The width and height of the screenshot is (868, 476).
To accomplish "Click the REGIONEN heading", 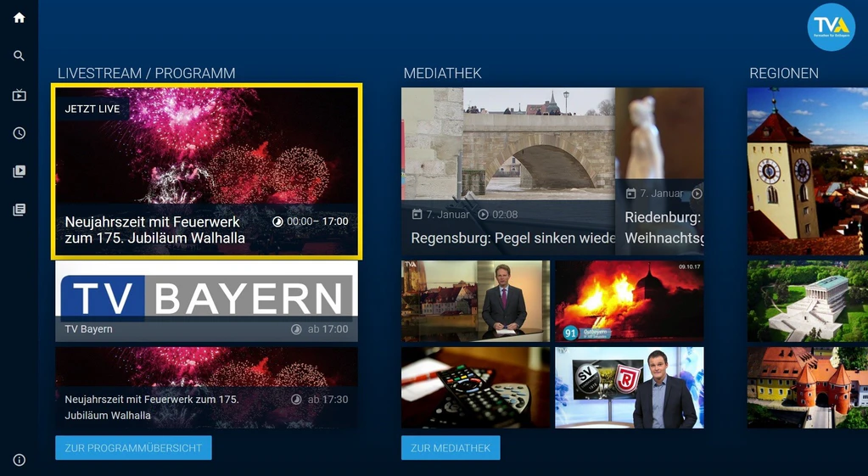I will pyautogui.click(x=784, y=73).
